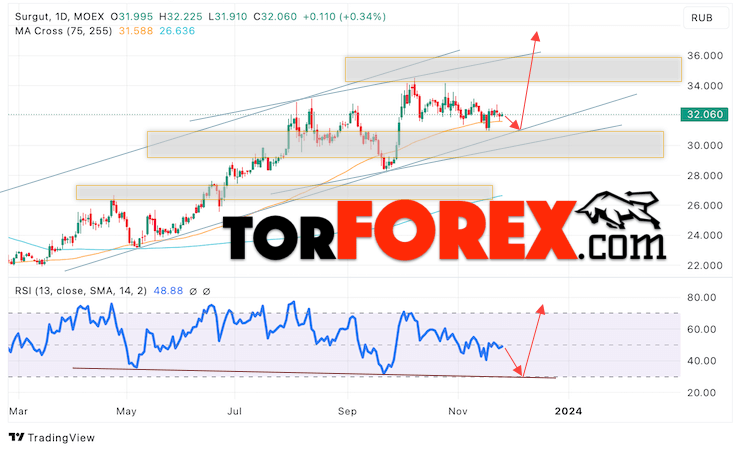Viewport: 741px width, 452px height.
Task: Click the Nov label on time axis
Action: click(457, 411)
